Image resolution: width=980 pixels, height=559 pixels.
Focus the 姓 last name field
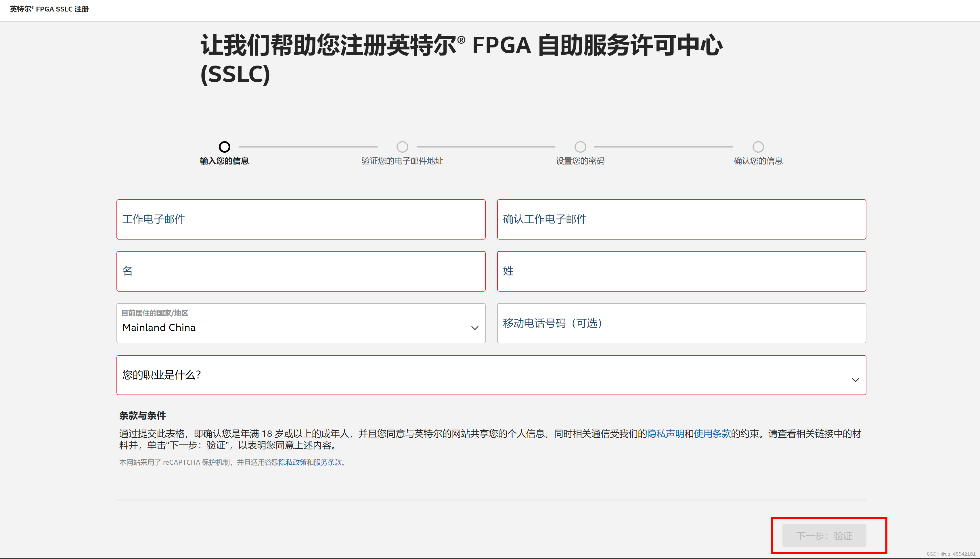pyautogui.click(x=681, y=271)
